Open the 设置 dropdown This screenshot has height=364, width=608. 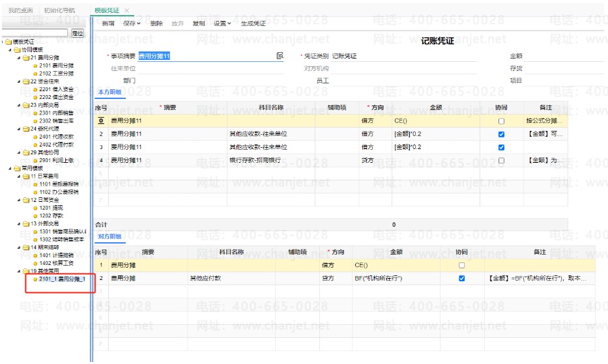(222, 23)
